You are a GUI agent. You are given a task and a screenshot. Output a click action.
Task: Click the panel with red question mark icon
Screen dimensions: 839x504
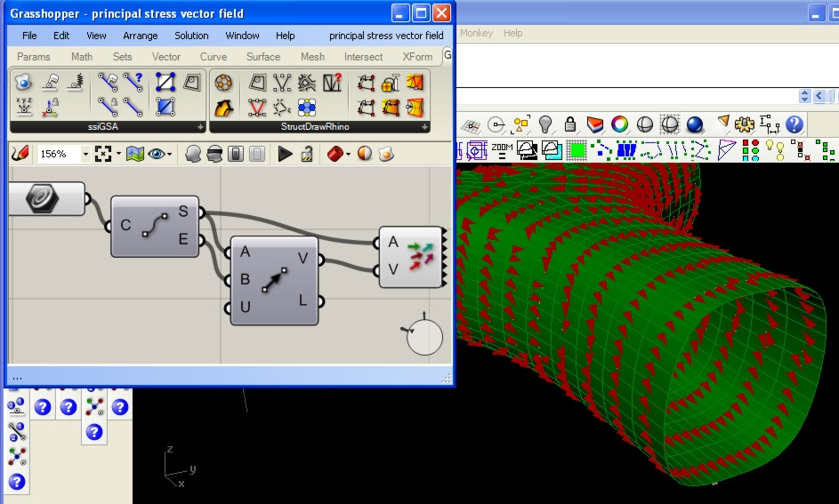click(x=332, y=83)
